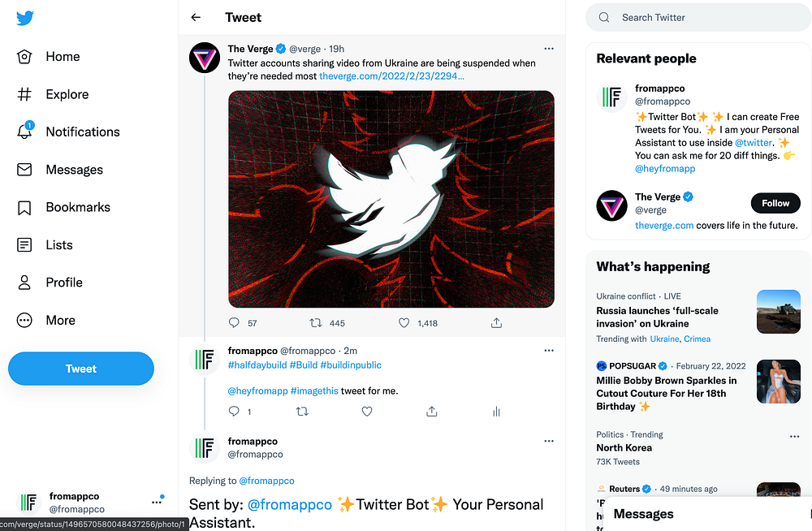Share The Verge tweet
This screenshot has height=531, width=812.
tap(496, 323)
